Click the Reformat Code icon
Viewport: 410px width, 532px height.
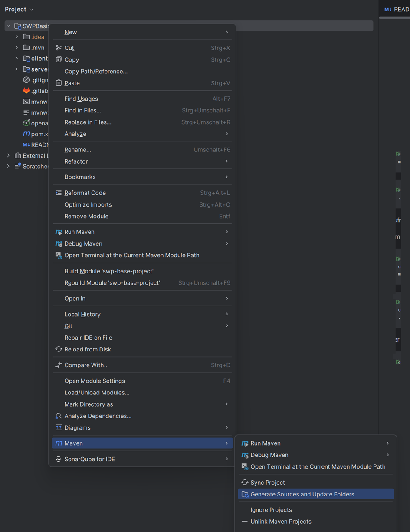(59, 193)
